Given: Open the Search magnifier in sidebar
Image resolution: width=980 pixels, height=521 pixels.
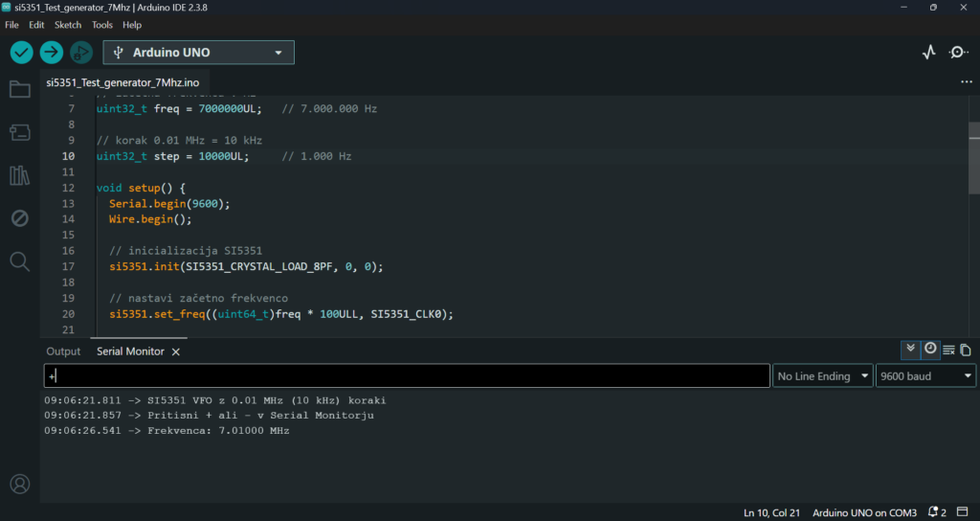Looking at the screenshot, I should pos(20,261).
